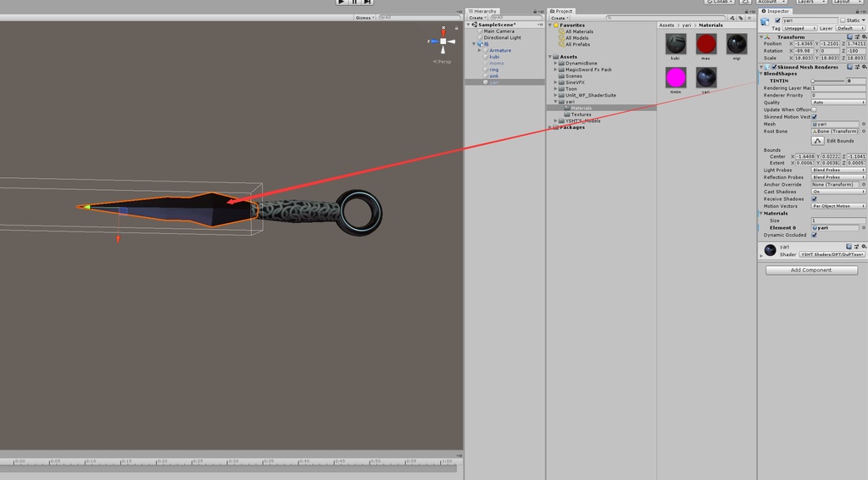This screenshot has height=480, width=868.
Task: Expand the DynamicBone folder
Action: (x=555, y=63)
